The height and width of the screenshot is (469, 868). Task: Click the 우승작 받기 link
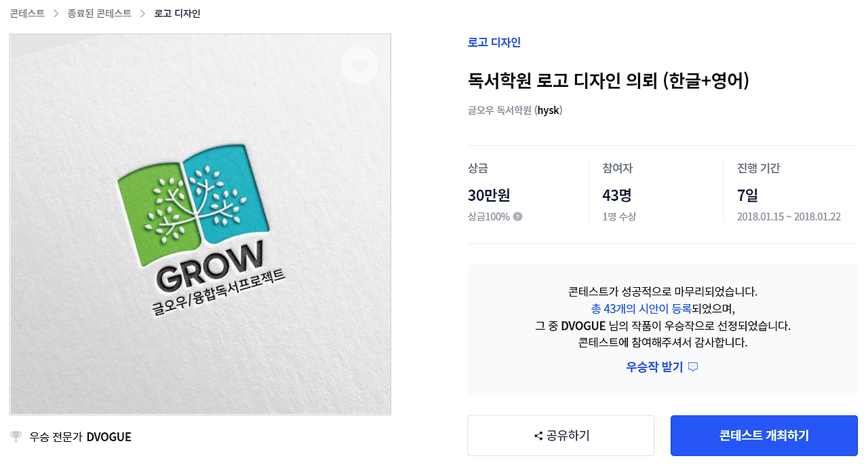(x=654, y=367)
